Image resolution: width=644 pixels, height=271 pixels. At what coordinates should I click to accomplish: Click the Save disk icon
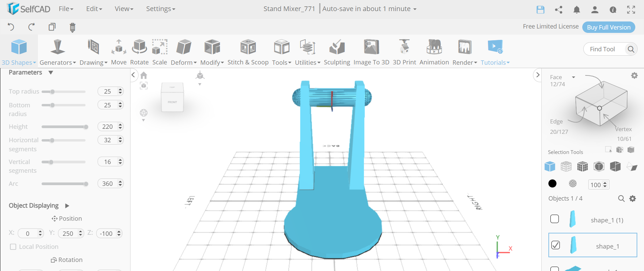pyautogui.click(x=540, y=10)
